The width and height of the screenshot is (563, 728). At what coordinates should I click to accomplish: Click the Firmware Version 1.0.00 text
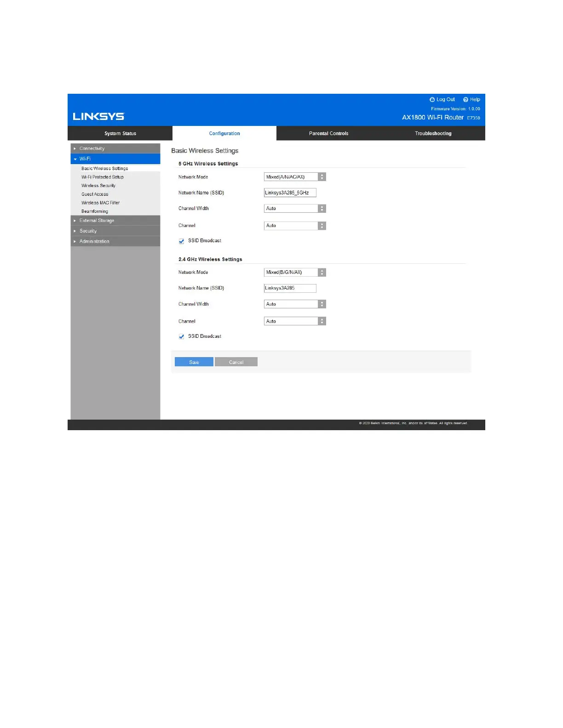455,109
